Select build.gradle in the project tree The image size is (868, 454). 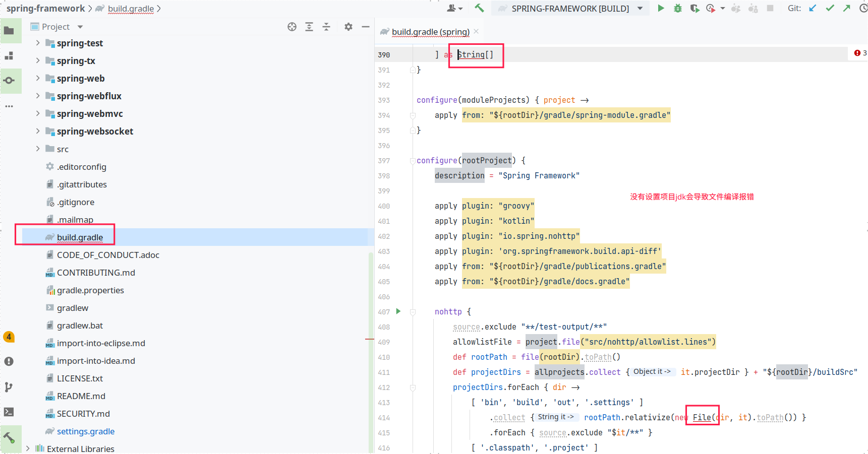click(x=80, y=237)
